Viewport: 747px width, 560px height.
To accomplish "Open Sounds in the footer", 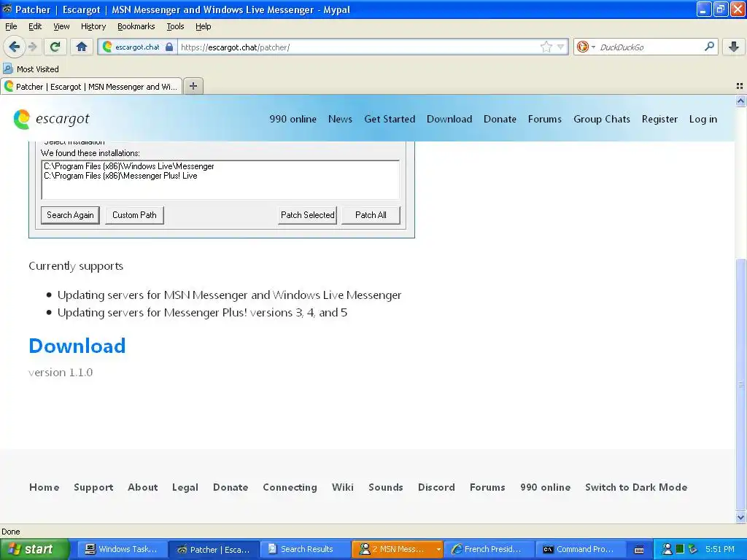I will (x=385, y=487).
